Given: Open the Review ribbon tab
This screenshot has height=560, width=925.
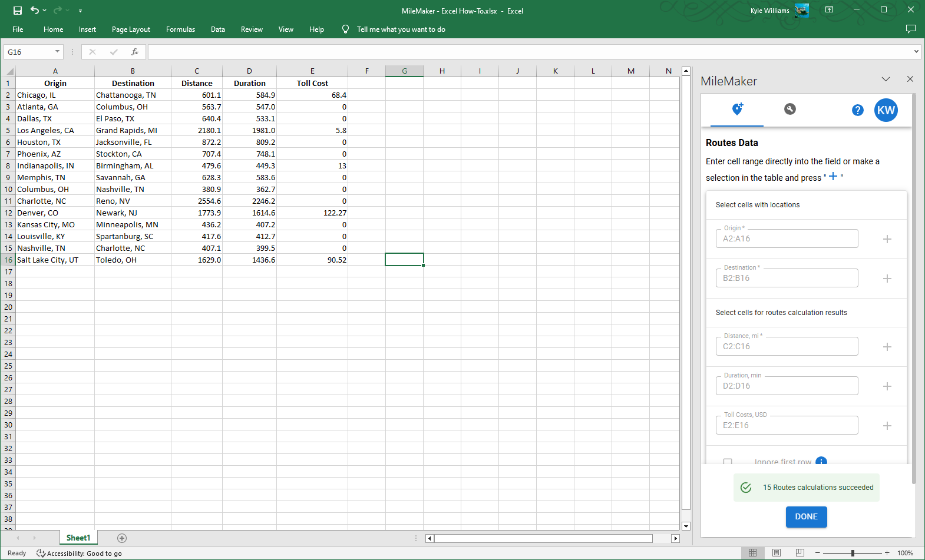Looking at the screenshot, I should 252,29.
